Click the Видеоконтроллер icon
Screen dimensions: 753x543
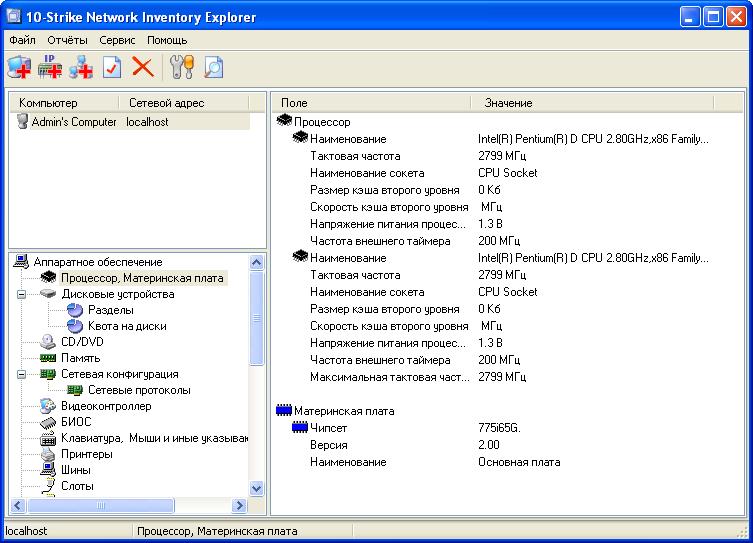pos(48,406)
